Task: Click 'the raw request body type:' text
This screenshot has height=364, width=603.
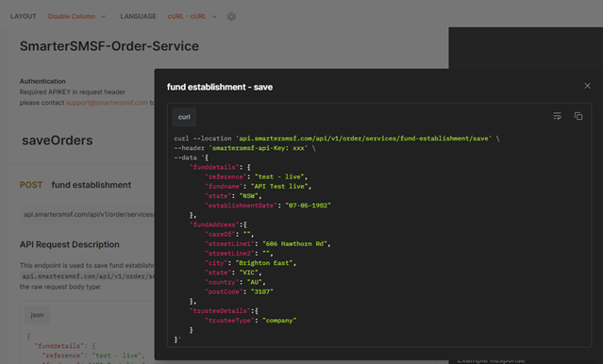Action: (60, 287)
